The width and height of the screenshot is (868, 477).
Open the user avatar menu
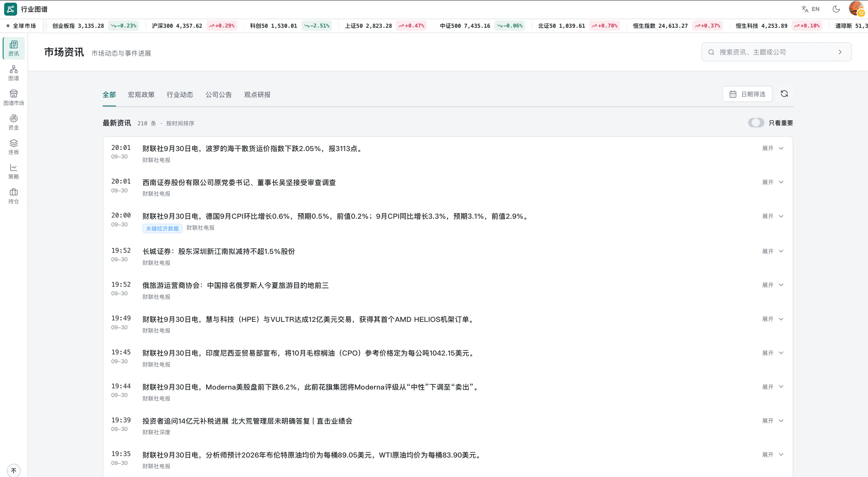(856, 9)
